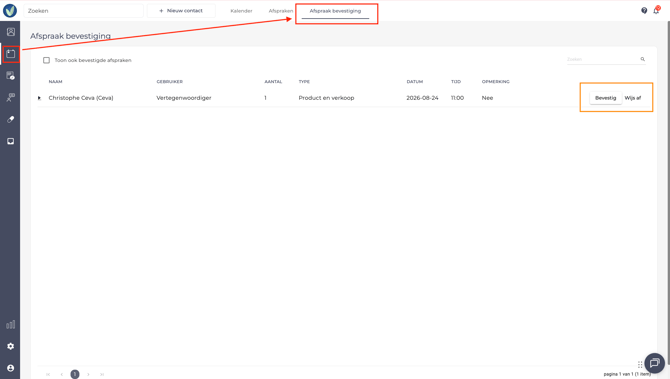
Task: Open the pill-shaped products icon in sidebar
Action: [11, 119]
